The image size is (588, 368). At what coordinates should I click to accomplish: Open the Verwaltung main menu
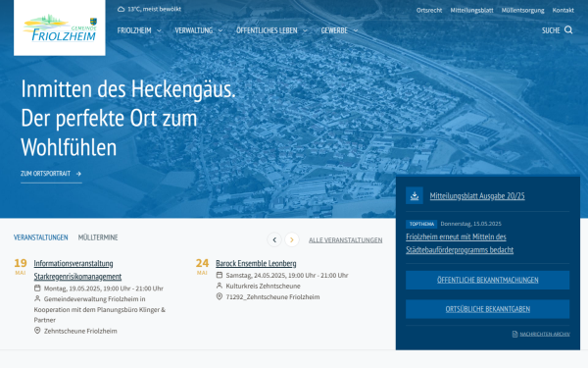click(194, 30)
